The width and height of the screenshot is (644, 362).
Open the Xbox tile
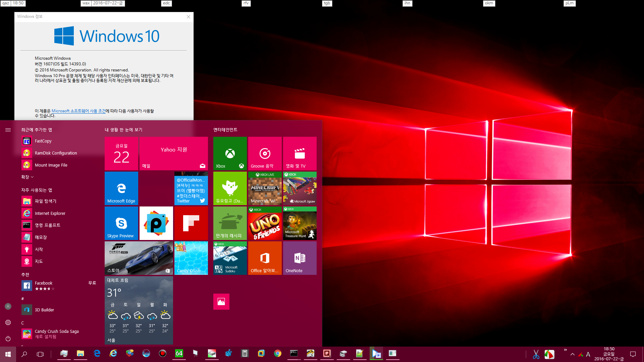[230, 154]
